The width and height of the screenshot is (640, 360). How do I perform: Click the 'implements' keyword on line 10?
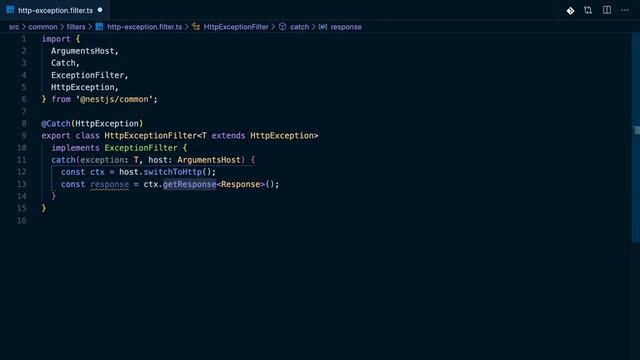click(x=76, y=148)
